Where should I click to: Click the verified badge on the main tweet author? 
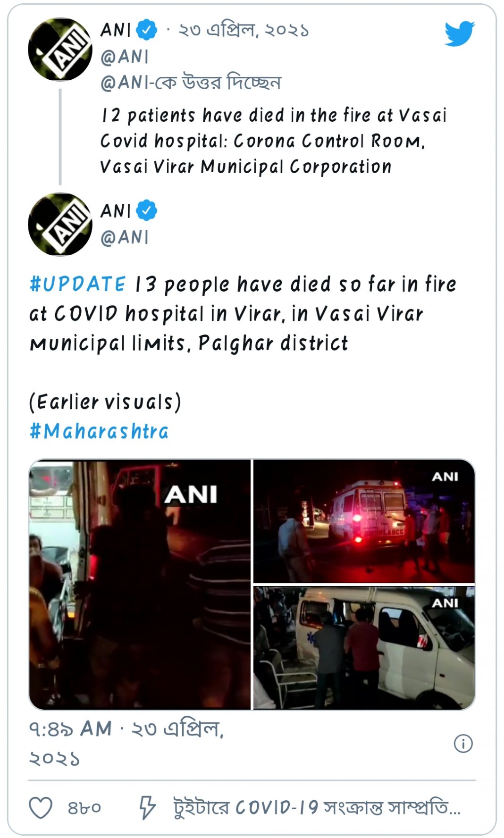[146, 210]
